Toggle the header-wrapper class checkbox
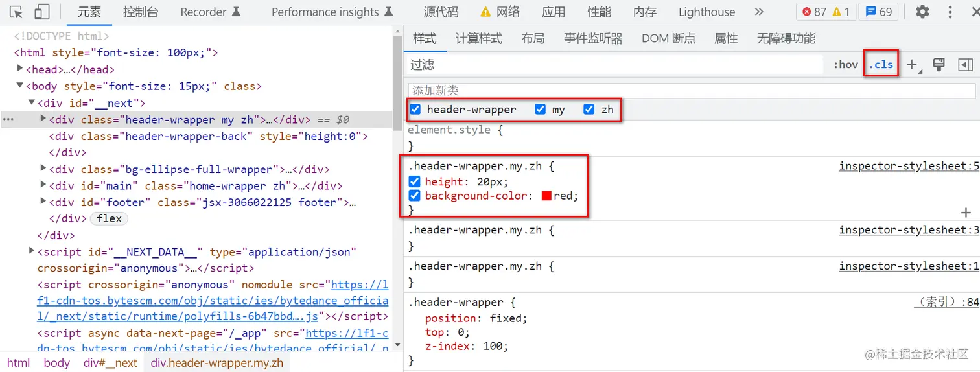This screenshot has width=980, height=372. (415, 110)
